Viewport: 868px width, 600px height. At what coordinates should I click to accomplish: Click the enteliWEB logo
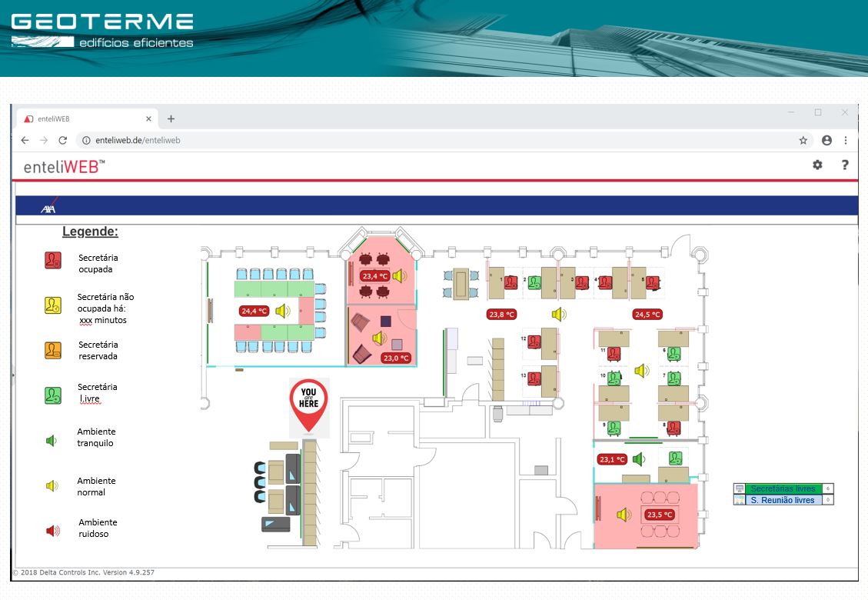[x=64, y=166]
